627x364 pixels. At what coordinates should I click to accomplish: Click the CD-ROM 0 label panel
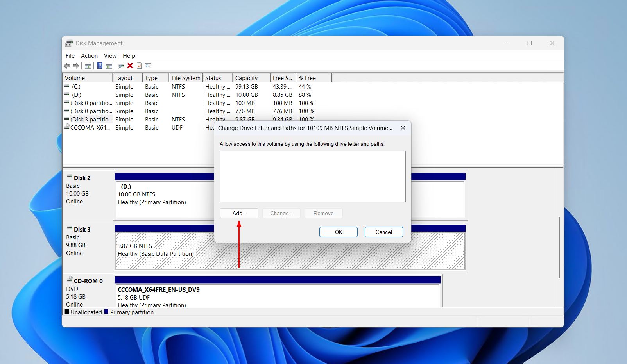point(88,291)
